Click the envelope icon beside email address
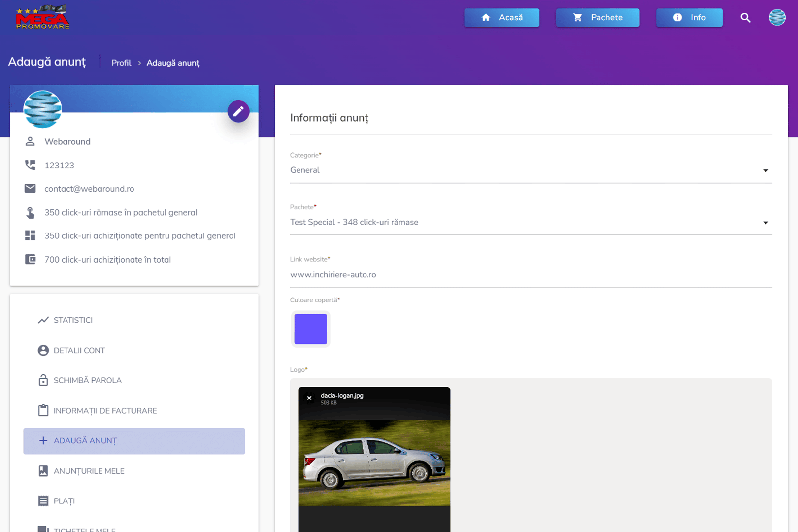 click(30, 189)
